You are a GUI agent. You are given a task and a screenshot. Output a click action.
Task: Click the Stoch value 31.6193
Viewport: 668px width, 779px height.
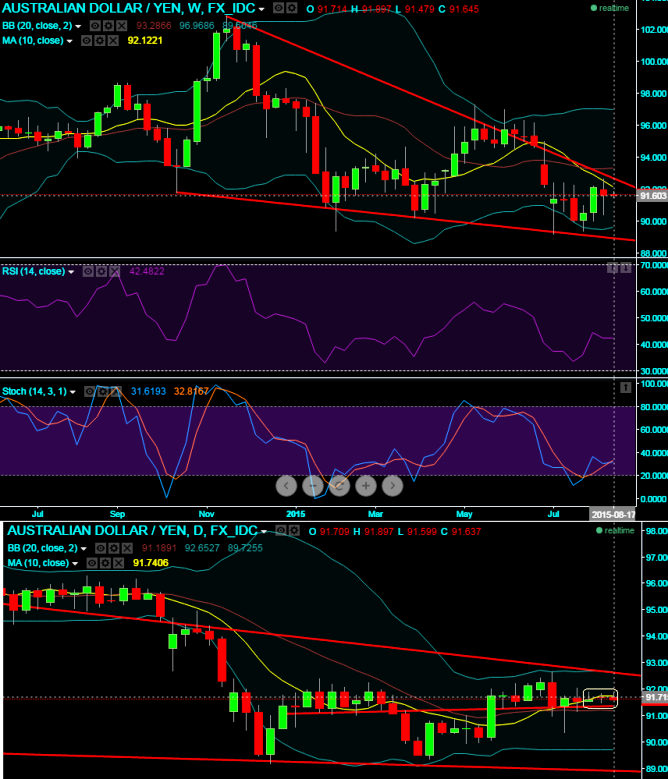[148, 391]
